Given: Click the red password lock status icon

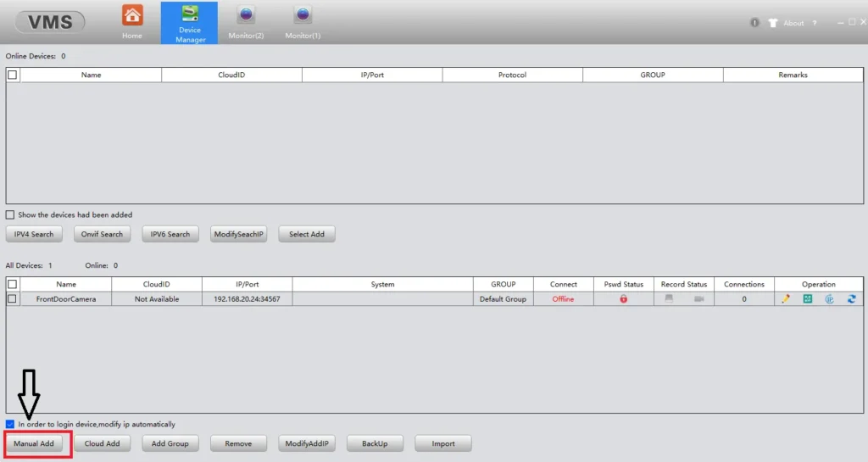Looking at the screenshot, I should point(623,298).
